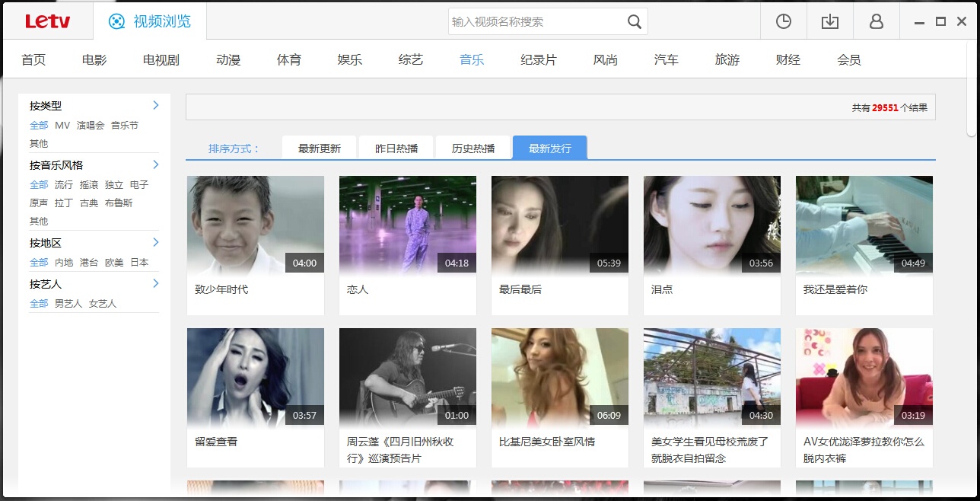This screenshot has width=980, height=501.
Task: Play the 致少年时代 video thumbnail
Action: [x=255, y=225]
